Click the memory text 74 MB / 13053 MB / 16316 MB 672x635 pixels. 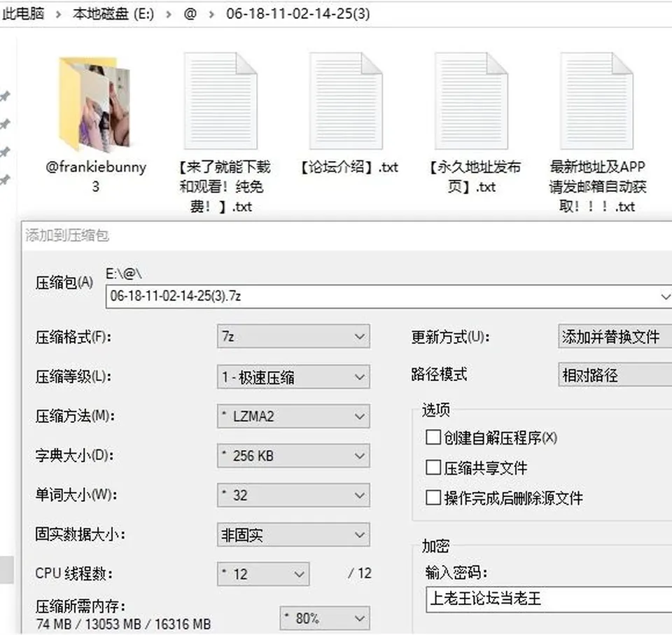[x=123, y=624]
